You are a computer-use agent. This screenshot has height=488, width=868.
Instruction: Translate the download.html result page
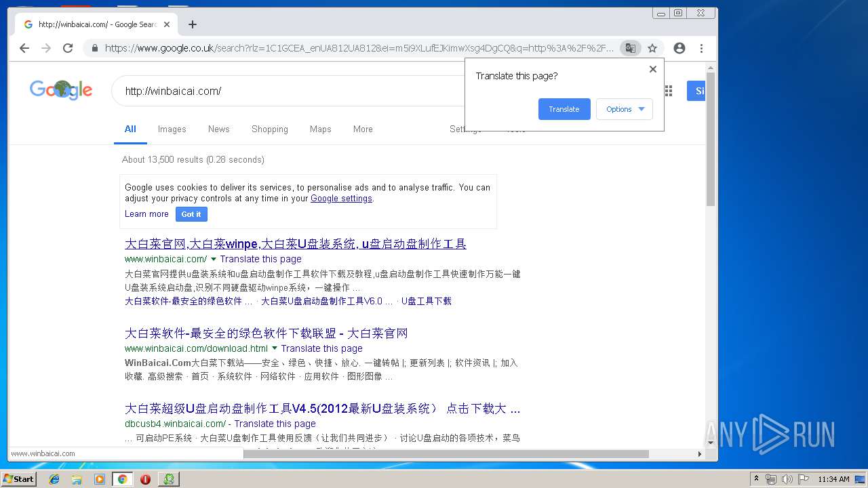click(321, 348)
